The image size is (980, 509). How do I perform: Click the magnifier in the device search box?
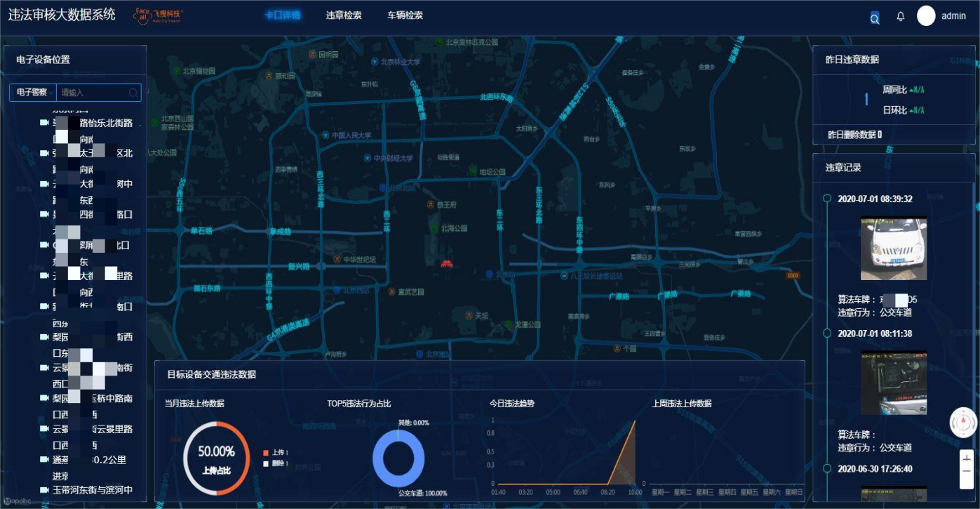133,93
